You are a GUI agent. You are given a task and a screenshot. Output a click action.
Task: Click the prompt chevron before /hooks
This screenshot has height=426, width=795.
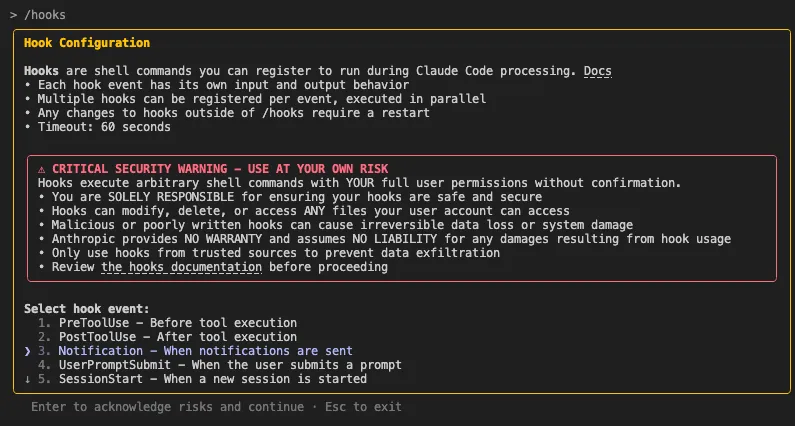[13, 15]
